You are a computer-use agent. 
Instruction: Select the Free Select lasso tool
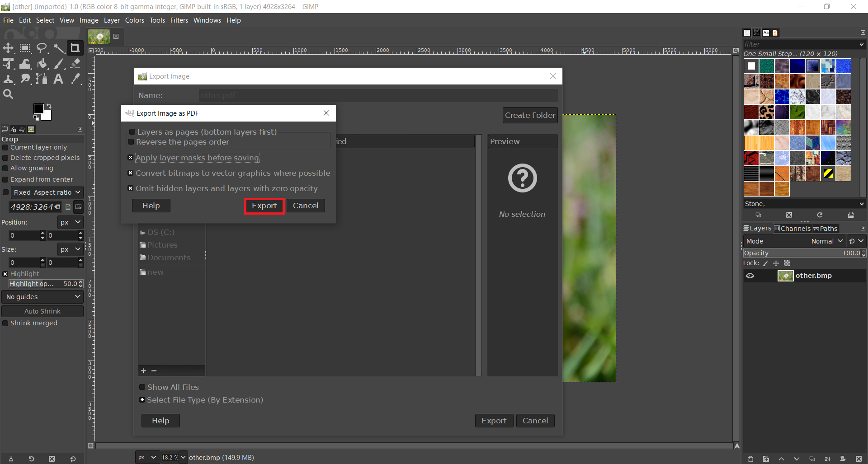[x=42, y=48]
